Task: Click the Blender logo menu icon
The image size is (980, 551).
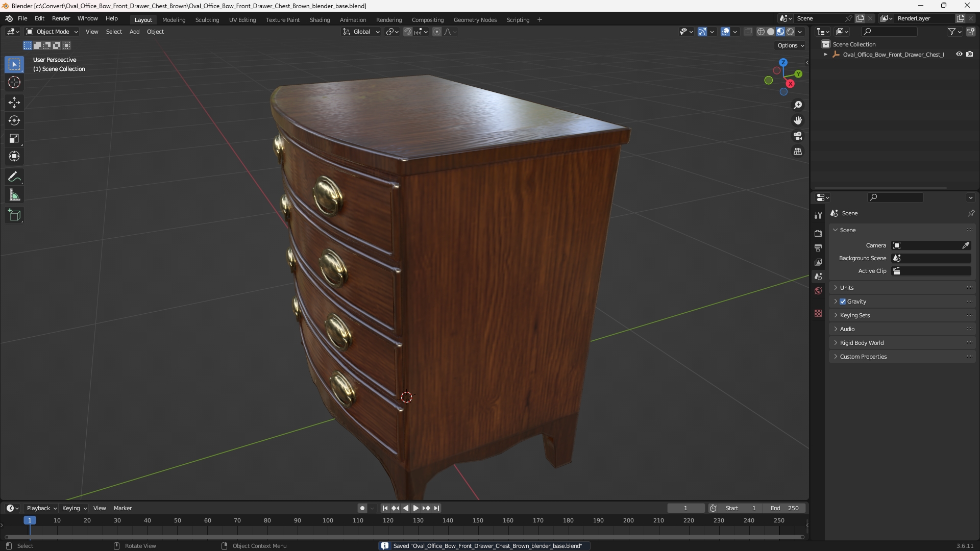Action: (9, 18)
